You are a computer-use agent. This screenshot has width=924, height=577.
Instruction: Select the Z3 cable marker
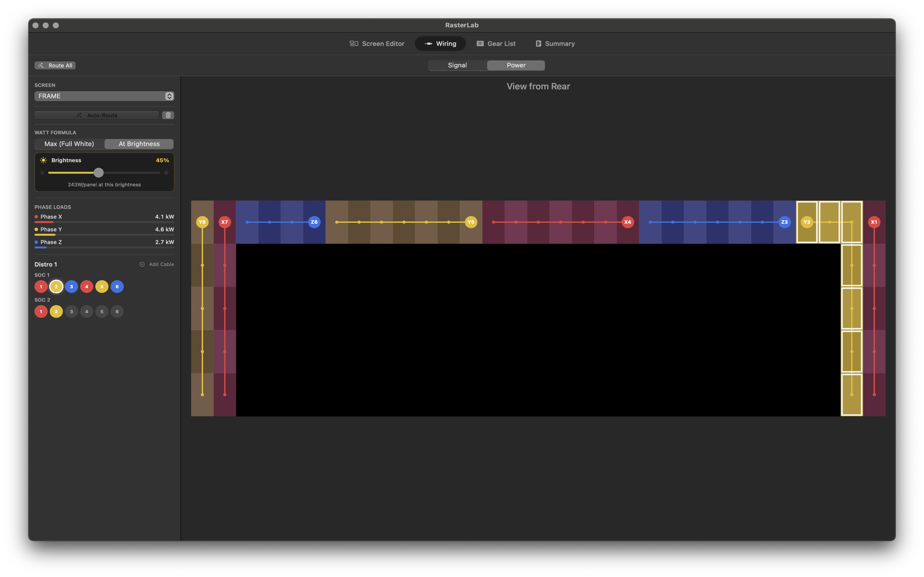click(784, 222)
